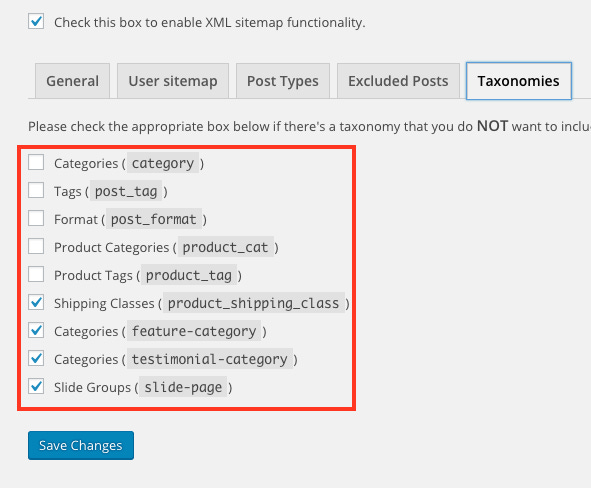Click the 'slide-page' code label

tap(183, 387)
